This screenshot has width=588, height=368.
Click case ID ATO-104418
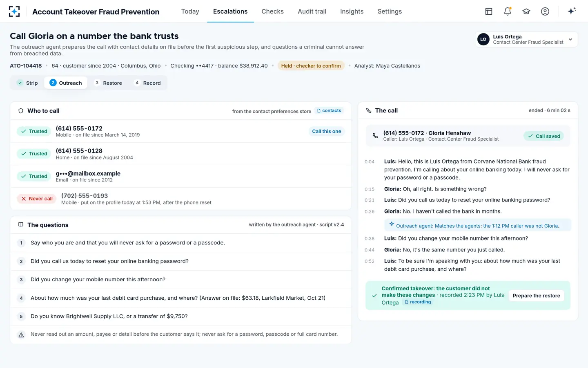pyautogui.click(x=26, y=66)
